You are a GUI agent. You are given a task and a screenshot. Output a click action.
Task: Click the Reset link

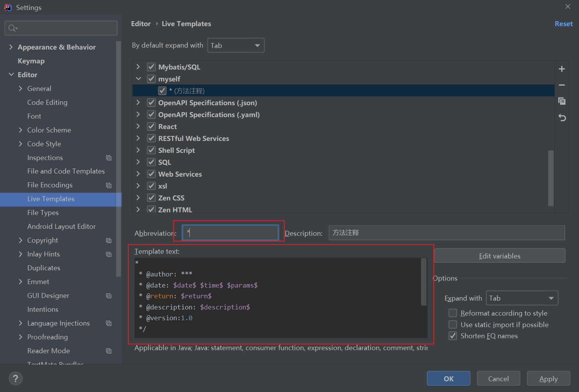pos(564,24)
